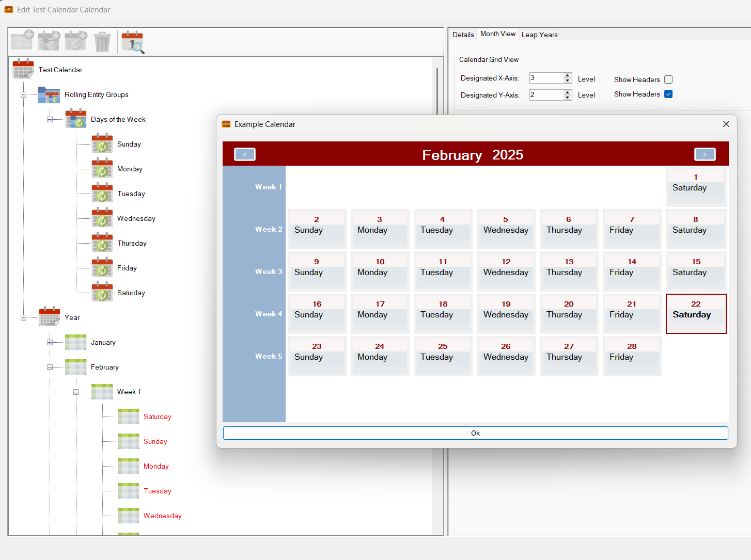Click the grayed add entity grid icon
Image resolution: width=751 pixels, height=560 pixels.
(x=22, y=41)
